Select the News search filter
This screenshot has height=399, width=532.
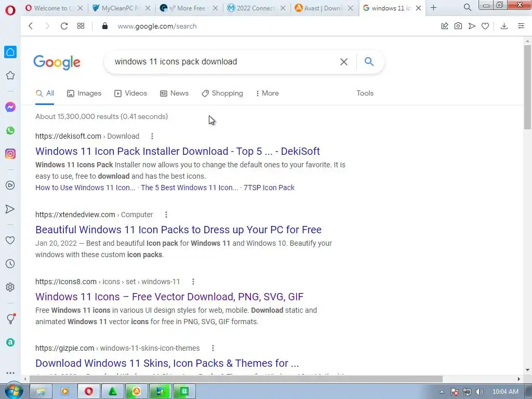point(175,94)
